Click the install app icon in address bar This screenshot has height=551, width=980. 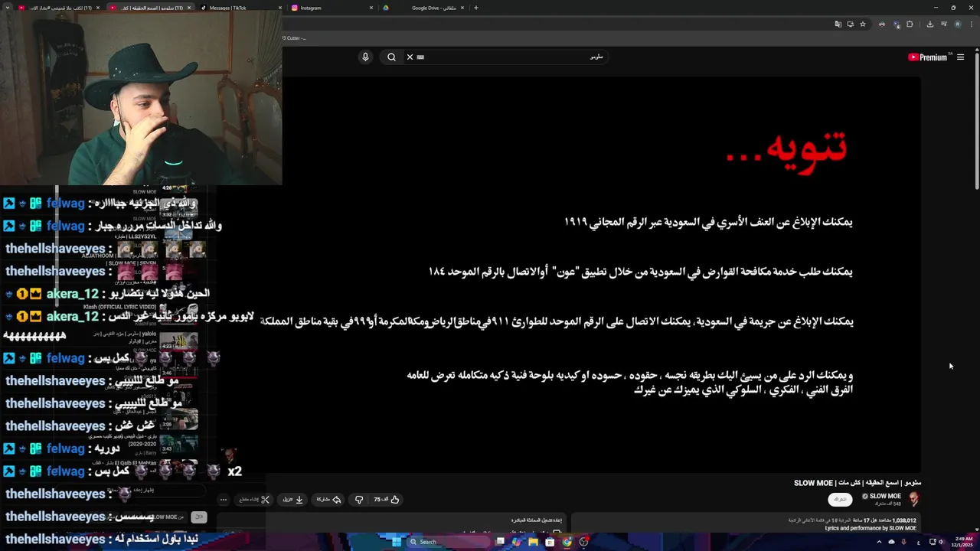pos(850,24)
